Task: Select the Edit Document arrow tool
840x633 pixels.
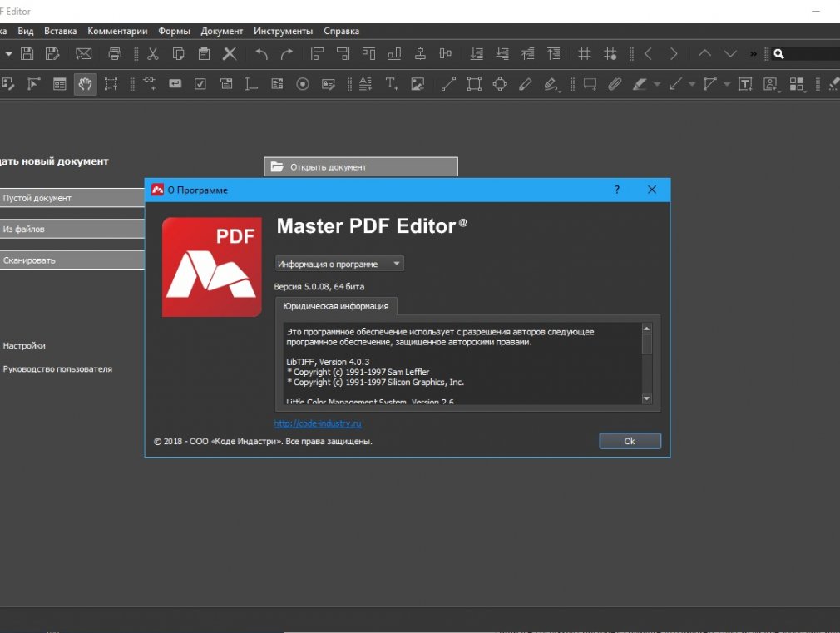Action: 34,84
